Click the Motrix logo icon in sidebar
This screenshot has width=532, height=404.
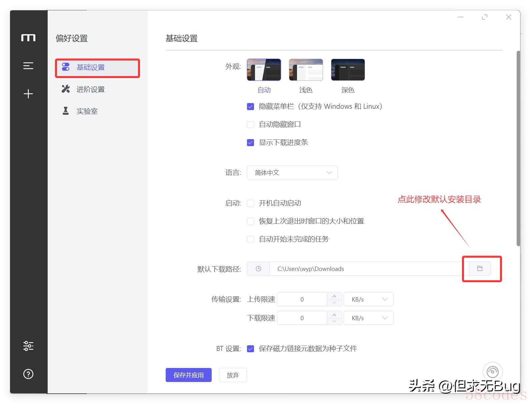(x=28, y=38)
